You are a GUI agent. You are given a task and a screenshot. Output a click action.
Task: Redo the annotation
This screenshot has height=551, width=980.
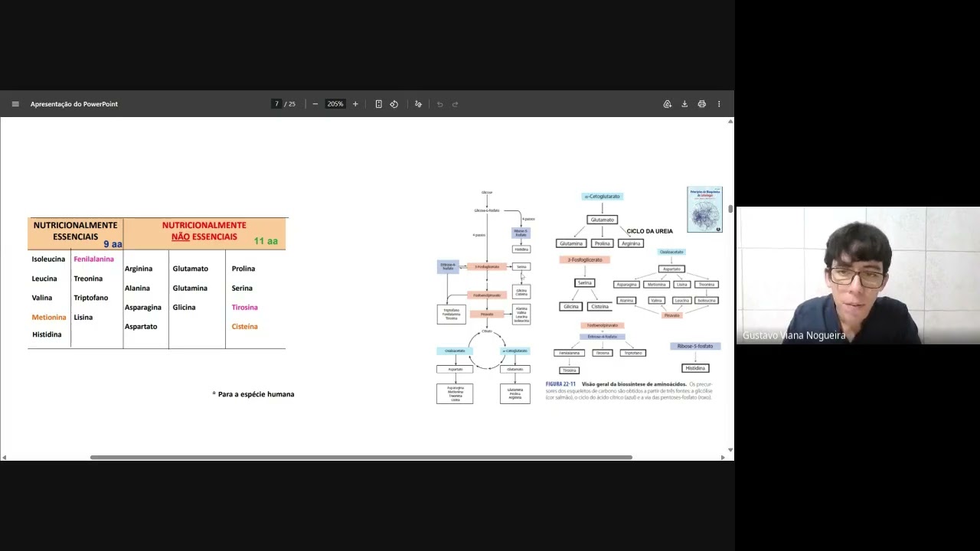pos(455,104)
